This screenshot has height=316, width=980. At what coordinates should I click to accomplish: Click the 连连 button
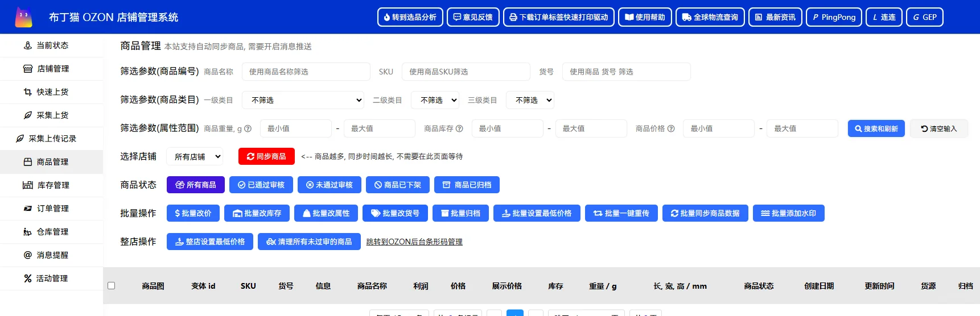(884, 17)
